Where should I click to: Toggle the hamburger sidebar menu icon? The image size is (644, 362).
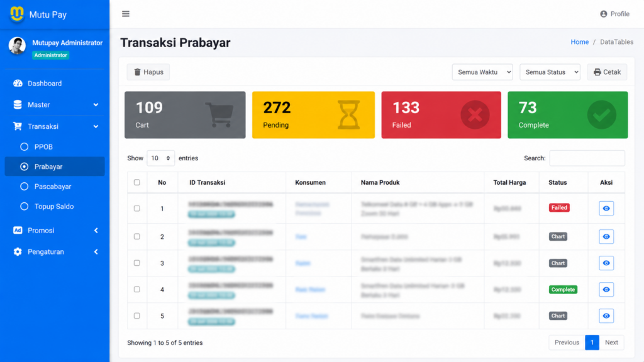[126, 14]
